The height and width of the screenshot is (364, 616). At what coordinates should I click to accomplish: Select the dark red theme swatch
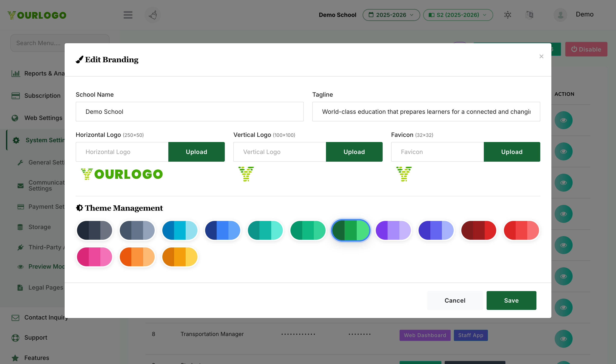pyautogui.click(x=479, y=230)
